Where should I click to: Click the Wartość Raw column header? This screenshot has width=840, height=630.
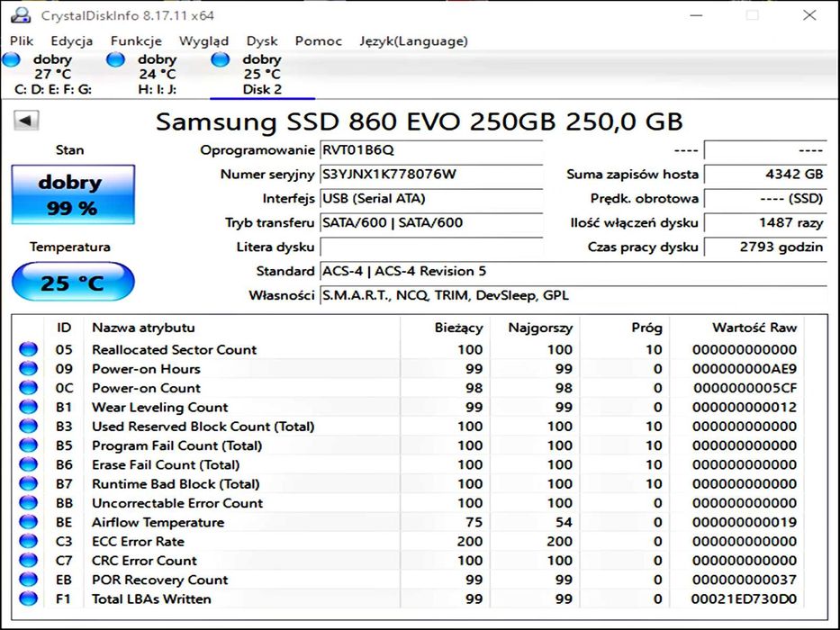(x=737, y=328)
